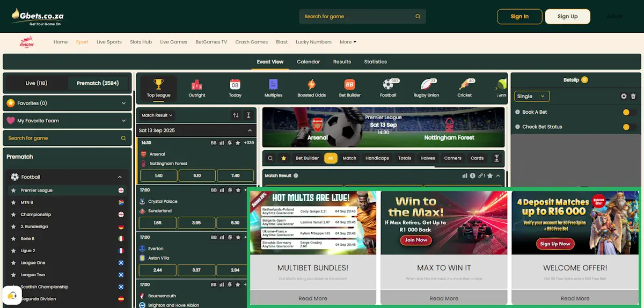Click Read More under Max To Win It

pyautogui.click(x=444, y=298)
